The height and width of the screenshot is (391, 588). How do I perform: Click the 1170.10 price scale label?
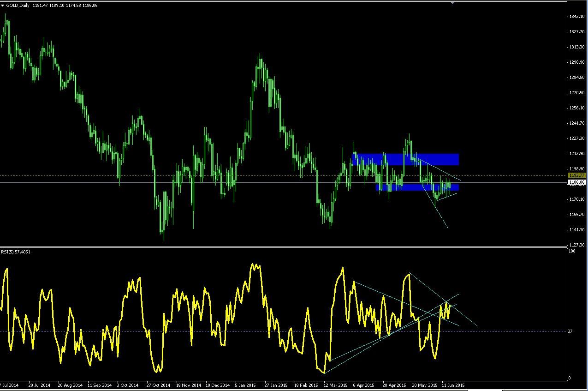pos(577,199)
